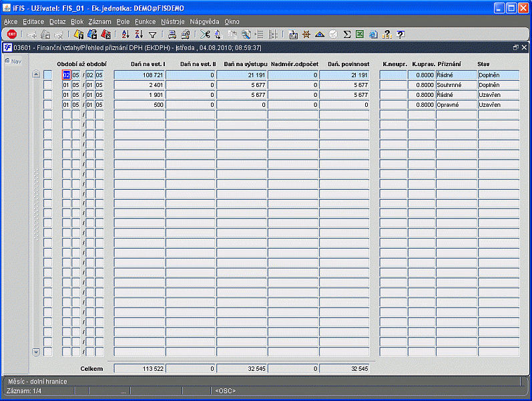Viewport: 532px width, 401px height.
Task: Open the Okno menu
Action: click(232, 22)
